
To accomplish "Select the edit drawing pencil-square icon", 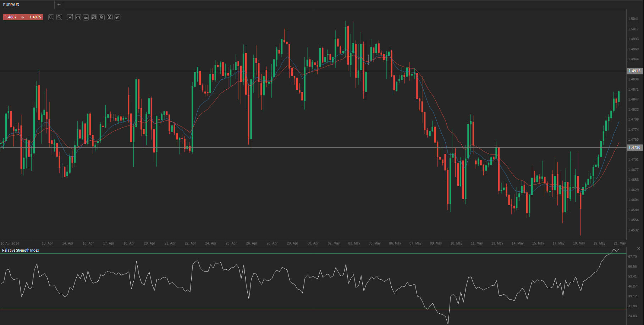I will click(110, 17).
